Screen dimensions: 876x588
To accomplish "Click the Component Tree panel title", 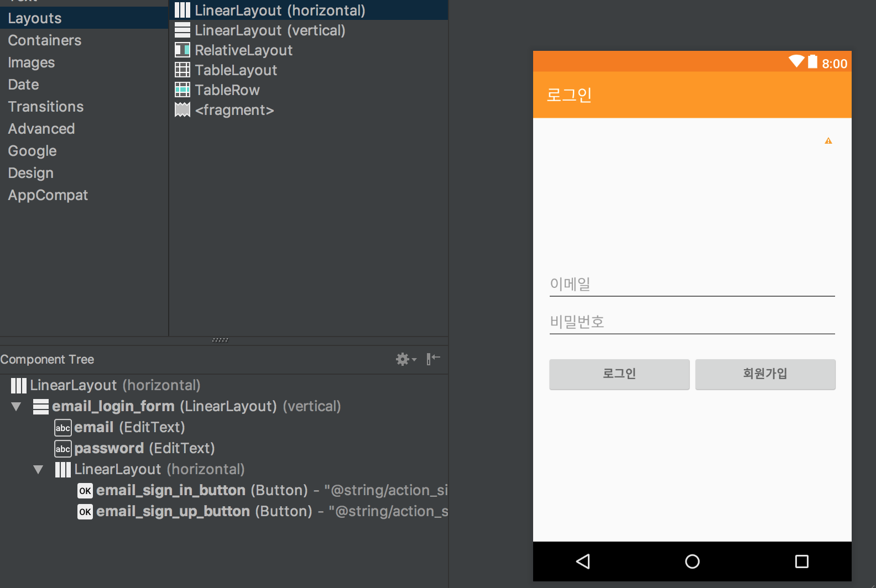I will pos(47,359).
